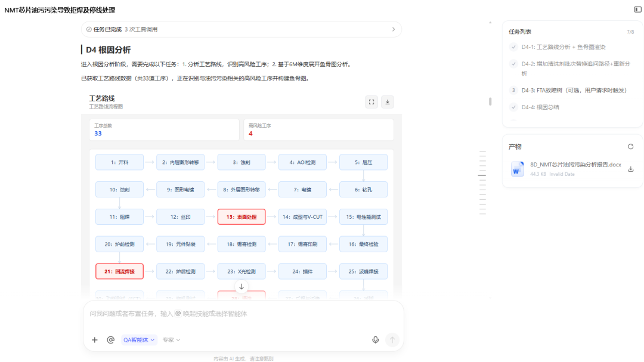Select process node 16: 最终检验

click(x=364, y=244)
